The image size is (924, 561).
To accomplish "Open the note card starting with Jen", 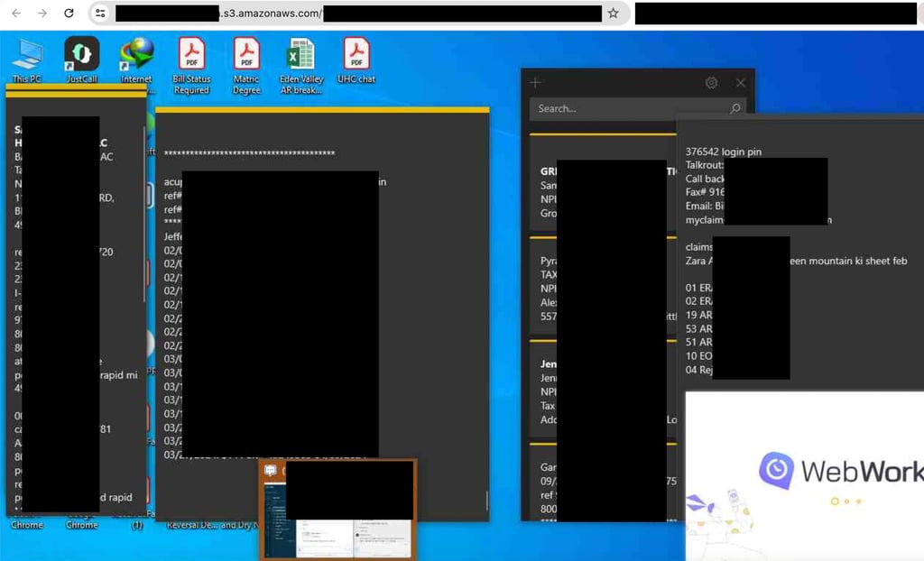I will coord(603,390).
